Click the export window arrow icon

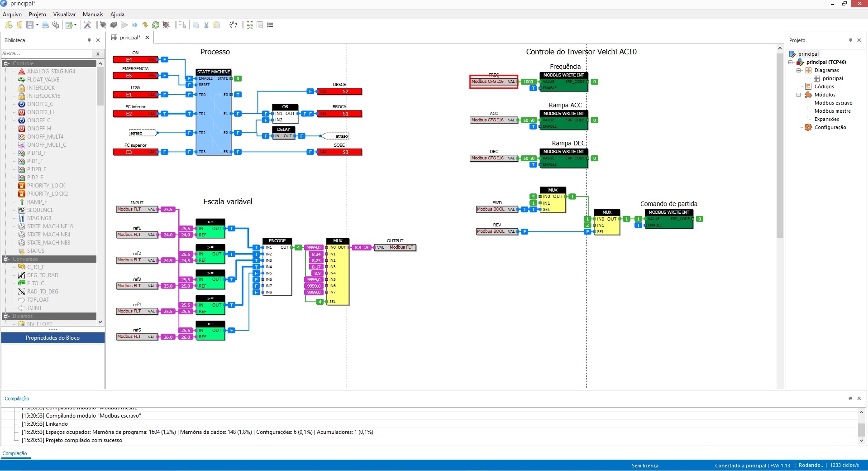[69, 25]
